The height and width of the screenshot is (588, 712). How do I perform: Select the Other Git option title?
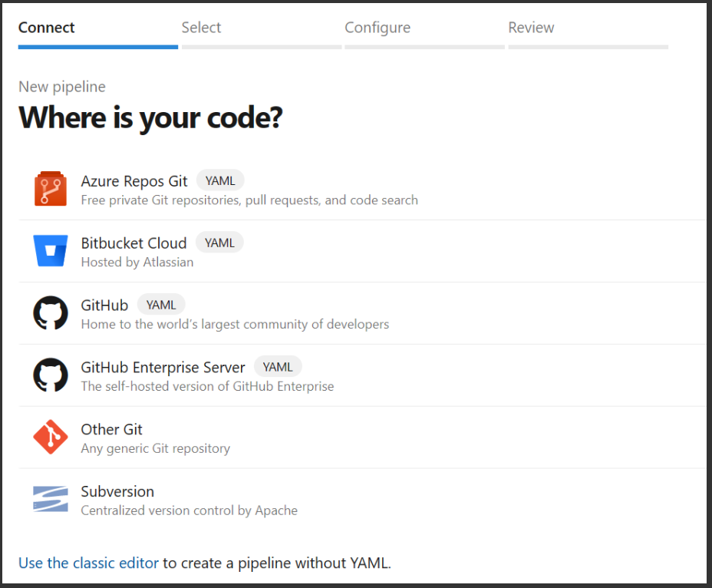click(111, 429)
